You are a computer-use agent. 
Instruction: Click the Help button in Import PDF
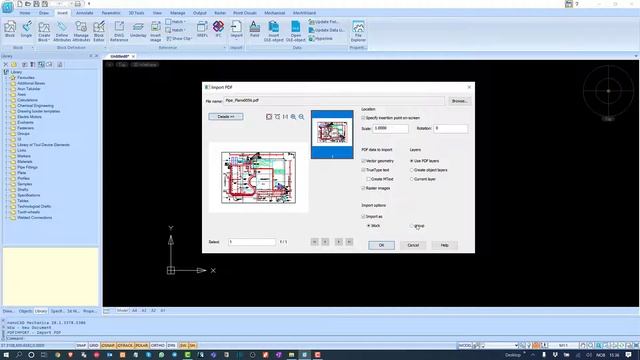point(444,245)
